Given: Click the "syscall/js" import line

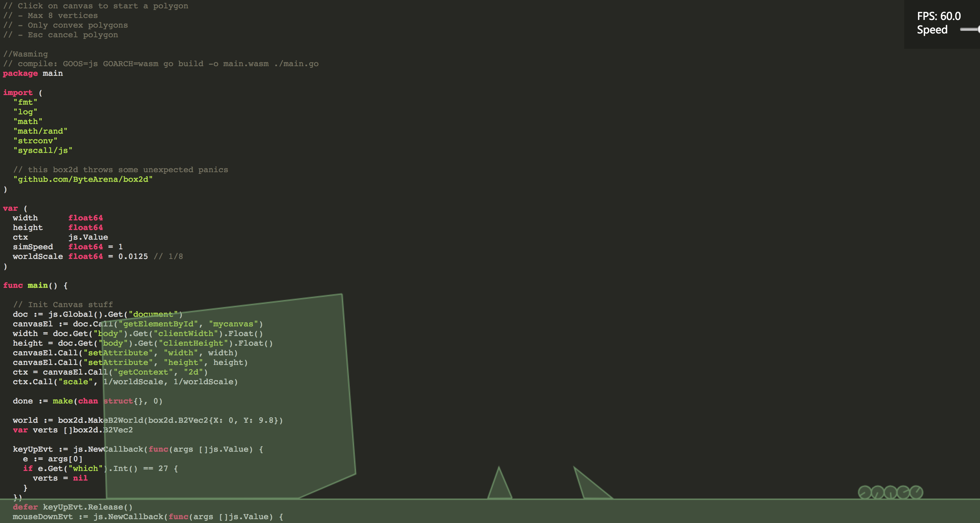Looking at the screenshot, I should (x=43, y=150).
